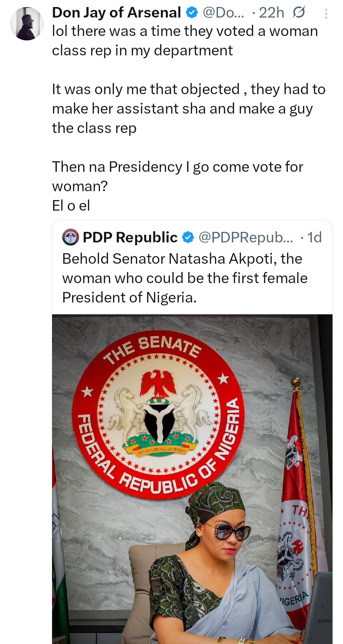The height and width of the screenshot is (644, 343).
Task: Select the 'lol there was a time' paragraph
Action: (185, 41)
